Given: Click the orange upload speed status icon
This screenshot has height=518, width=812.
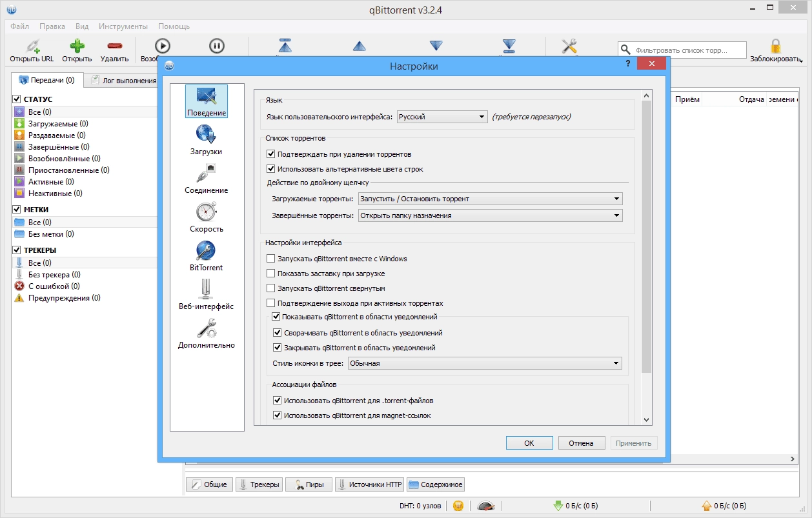Looking at the screenshot, I should 707,506.
